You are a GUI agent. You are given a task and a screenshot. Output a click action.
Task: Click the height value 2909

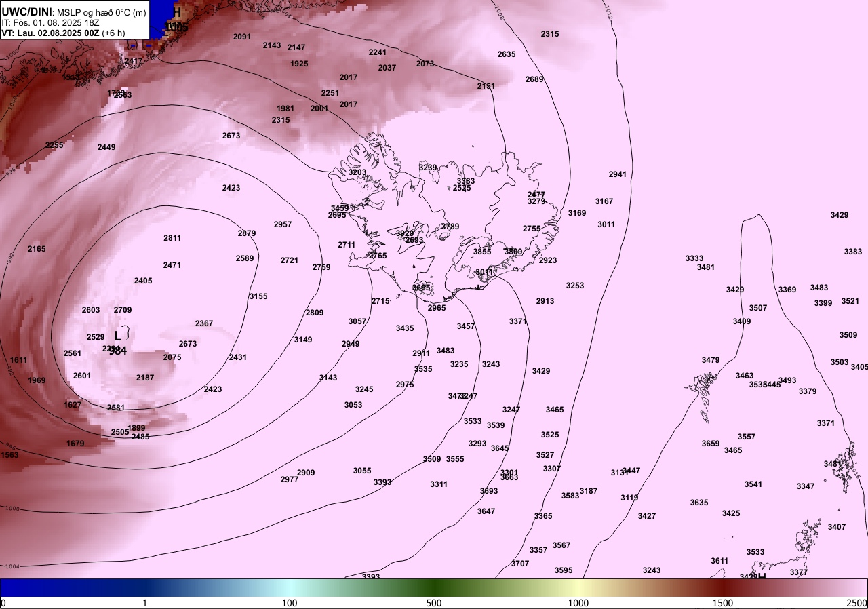click(306, 473)
